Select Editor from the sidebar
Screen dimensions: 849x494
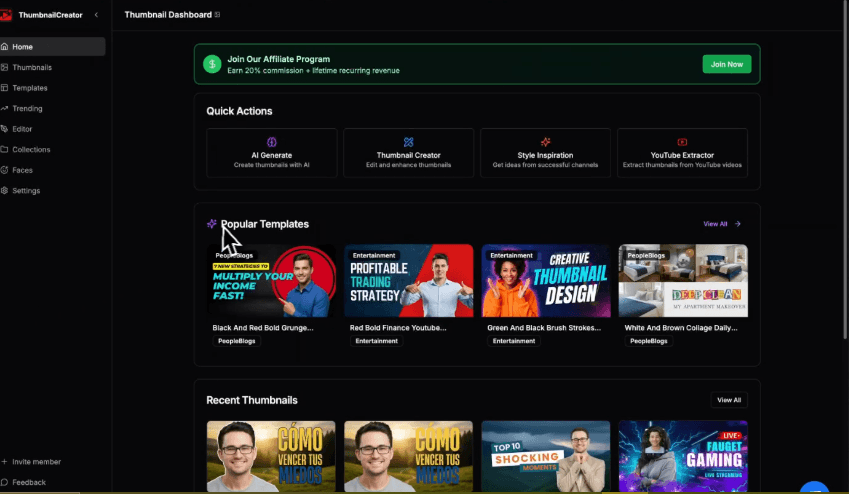(22, 129)
